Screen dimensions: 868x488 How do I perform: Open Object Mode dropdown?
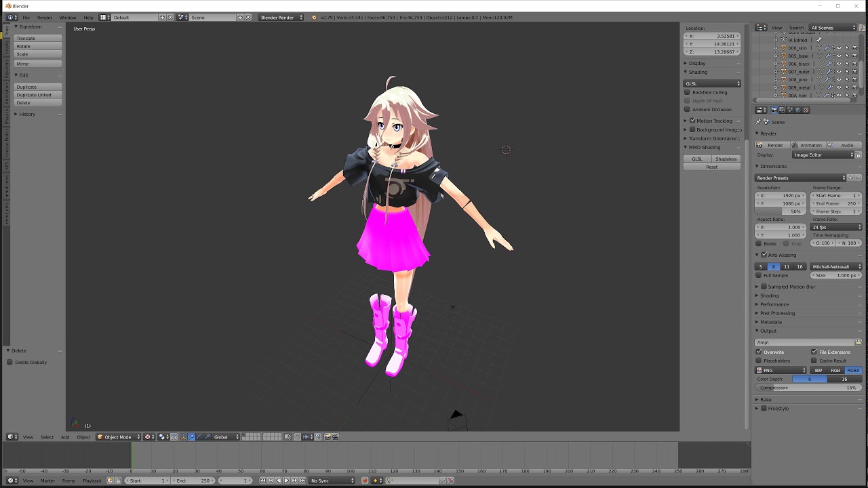click(118, 437)
